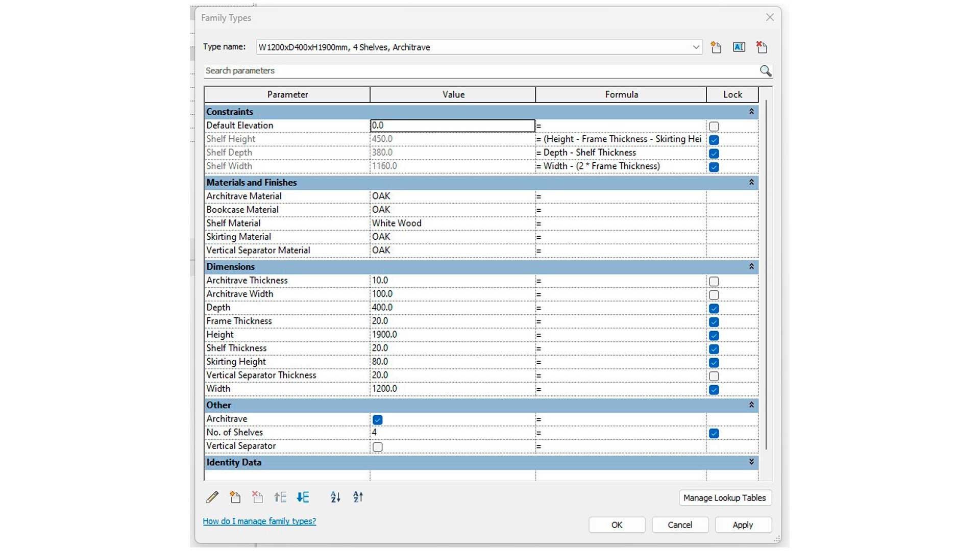The image size is (980, 551).
Task: Toggle lock for Default Elevation
Action: (x=714, y=127)
